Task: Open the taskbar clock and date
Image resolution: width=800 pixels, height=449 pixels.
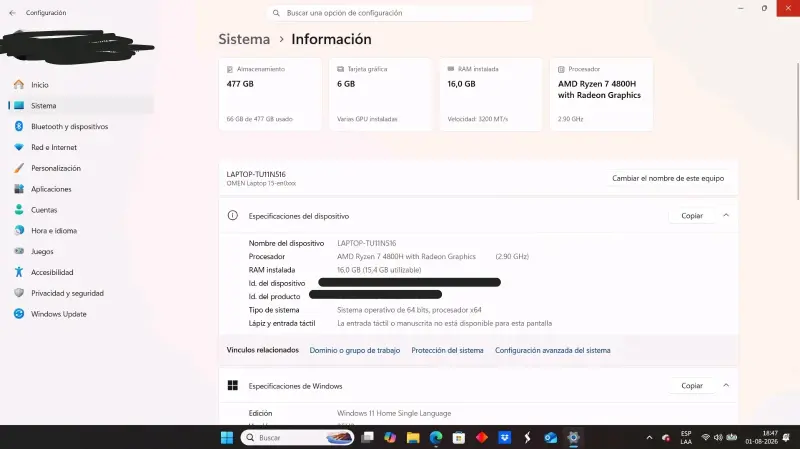Action: 761,438
